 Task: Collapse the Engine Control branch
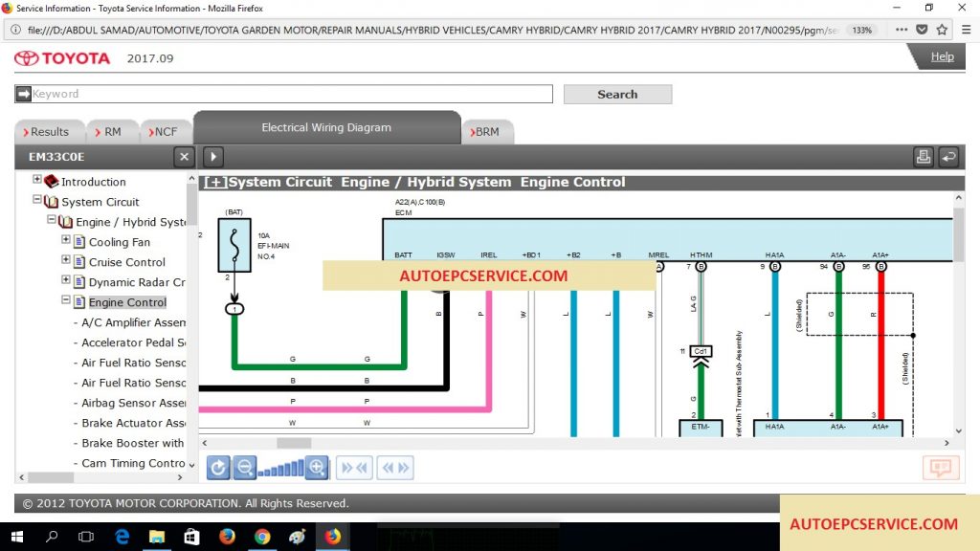65,302
